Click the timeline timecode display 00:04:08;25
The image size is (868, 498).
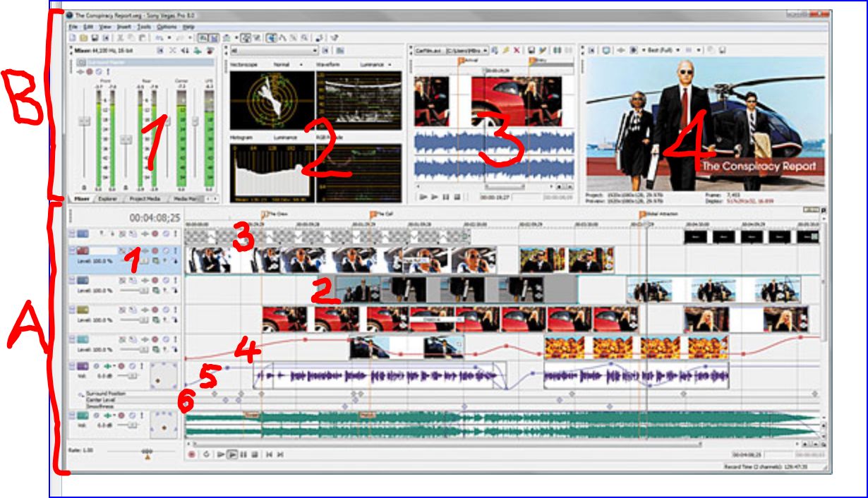coord(155,217)
